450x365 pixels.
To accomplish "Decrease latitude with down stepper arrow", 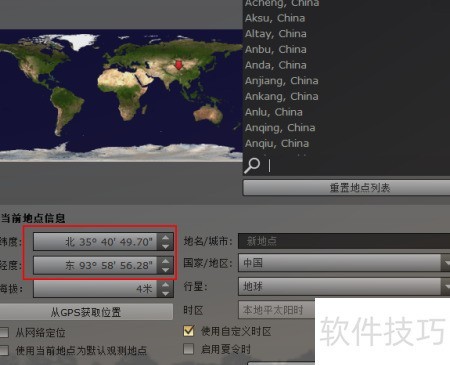I will (x=165, y=246).
